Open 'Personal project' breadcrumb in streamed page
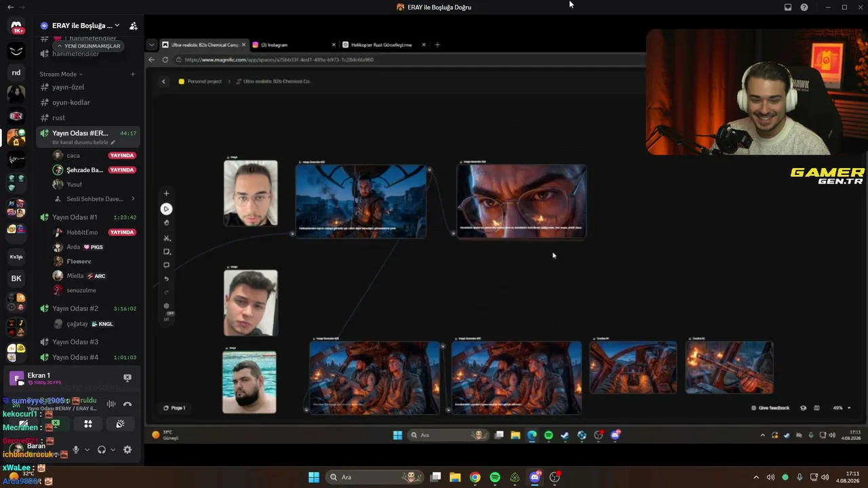The width and height of the screenshot is (868, 488). (201, 81)
